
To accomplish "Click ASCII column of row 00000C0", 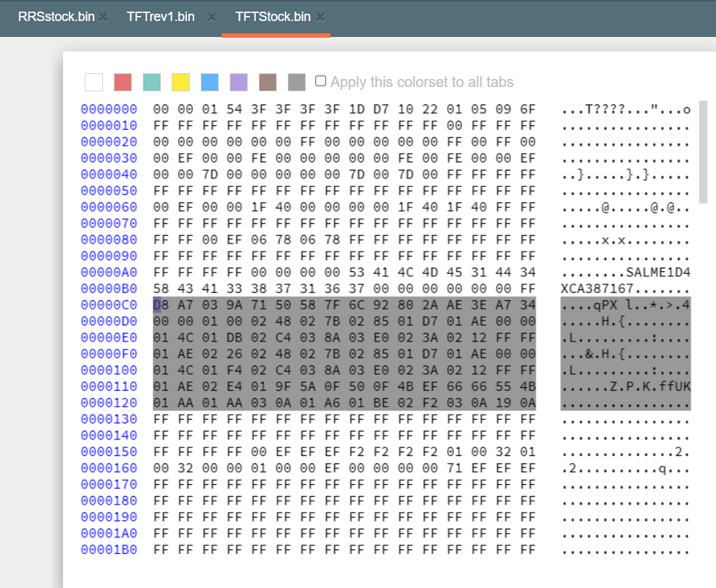I will coord(626,305).
